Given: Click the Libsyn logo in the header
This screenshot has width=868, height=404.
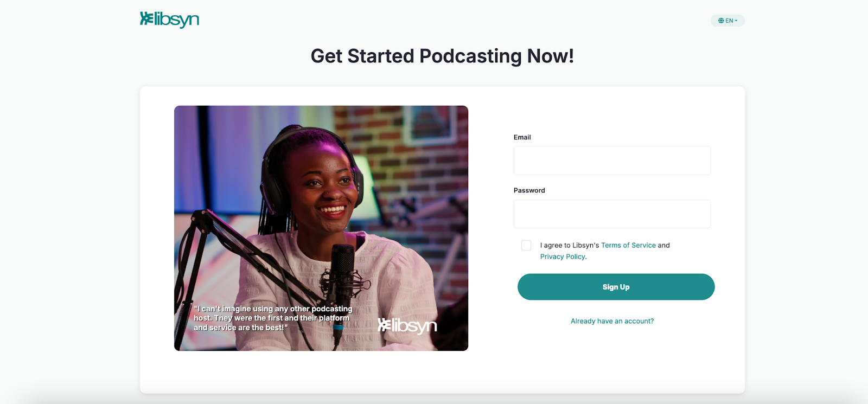Looking at the screenshot, I should tap(169, 20).
